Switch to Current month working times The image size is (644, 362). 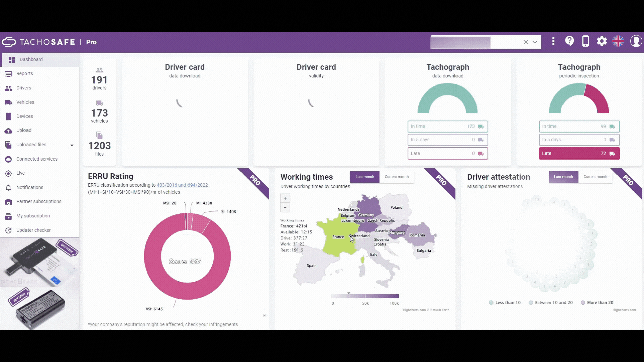click(396, 176)
